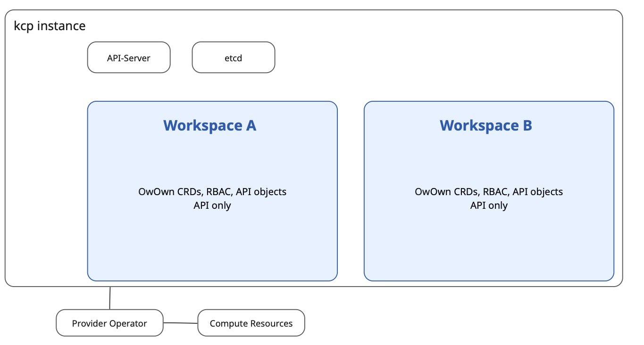Click 'API only' text in Workspace B

tap(489, 205)
